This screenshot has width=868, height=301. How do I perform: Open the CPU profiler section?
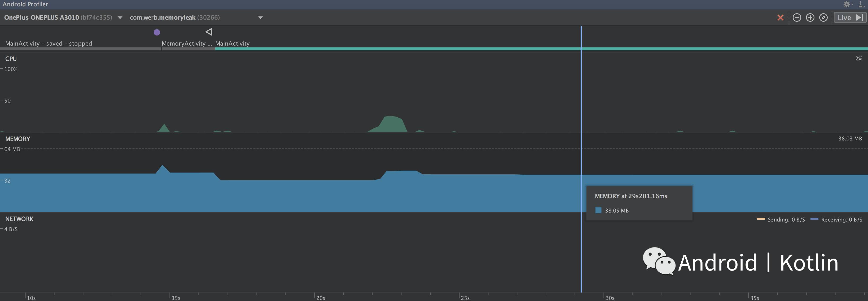pos(11,59)
